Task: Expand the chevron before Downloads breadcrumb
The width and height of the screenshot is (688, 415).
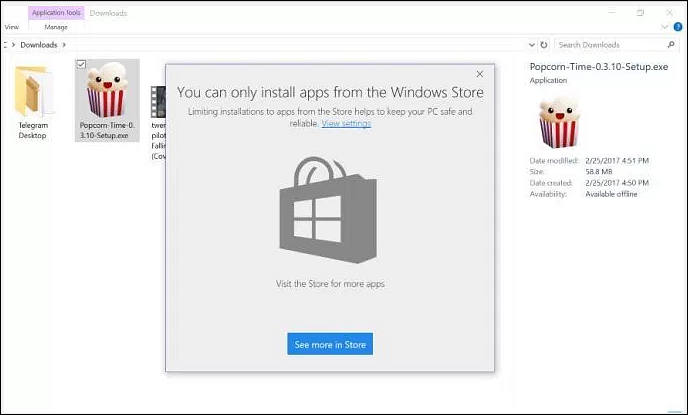Action: coord(13,45)
